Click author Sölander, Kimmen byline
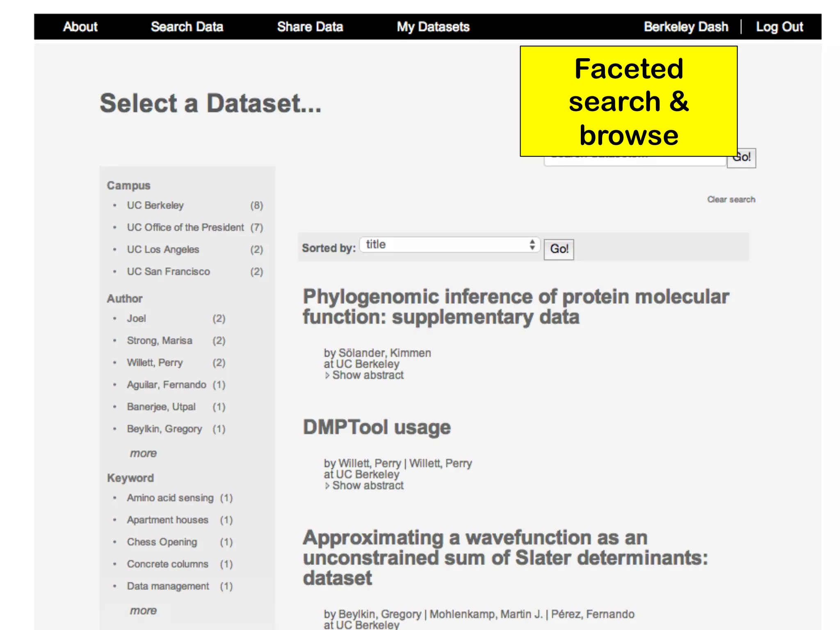This screenshot has height=630, width=840. pos(385,353)
